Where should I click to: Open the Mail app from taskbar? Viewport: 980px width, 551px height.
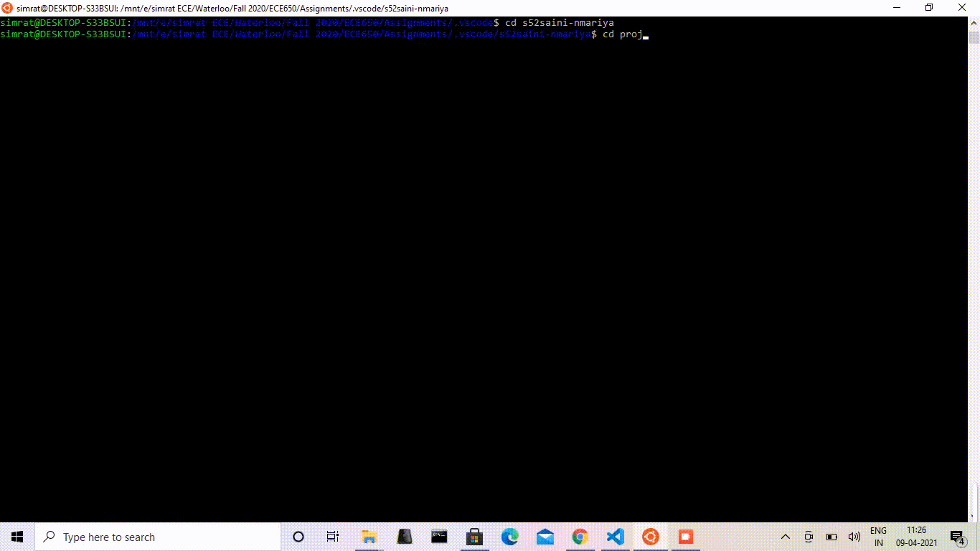point(545,537)
